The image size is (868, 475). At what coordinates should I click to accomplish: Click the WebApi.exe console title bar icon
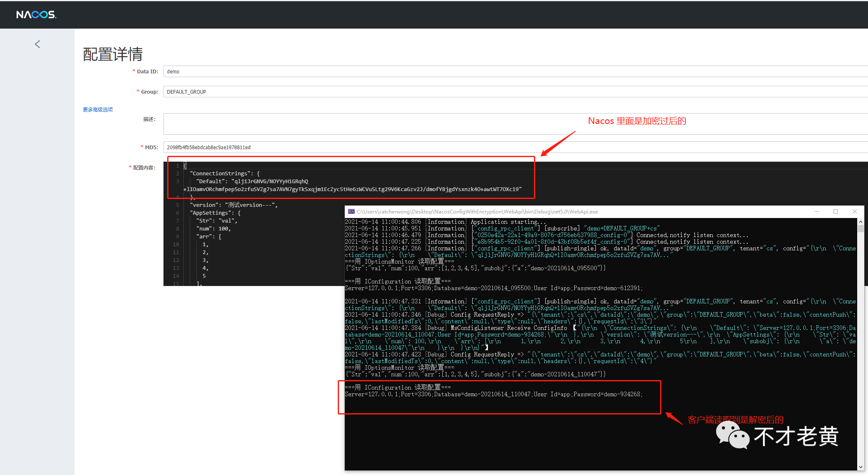[x=351, y=211]
